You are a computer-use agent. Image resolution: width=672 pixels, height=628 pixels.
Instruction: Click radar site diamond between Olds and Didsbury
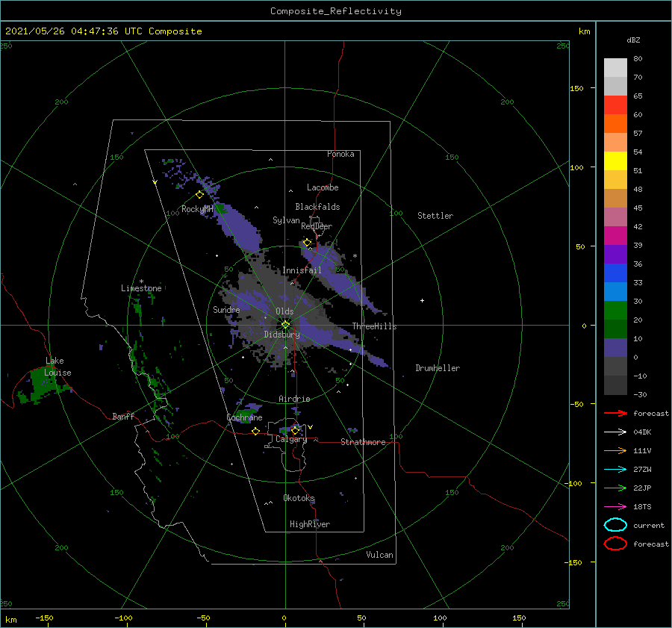pyautogui.click(x=285, y=325)
